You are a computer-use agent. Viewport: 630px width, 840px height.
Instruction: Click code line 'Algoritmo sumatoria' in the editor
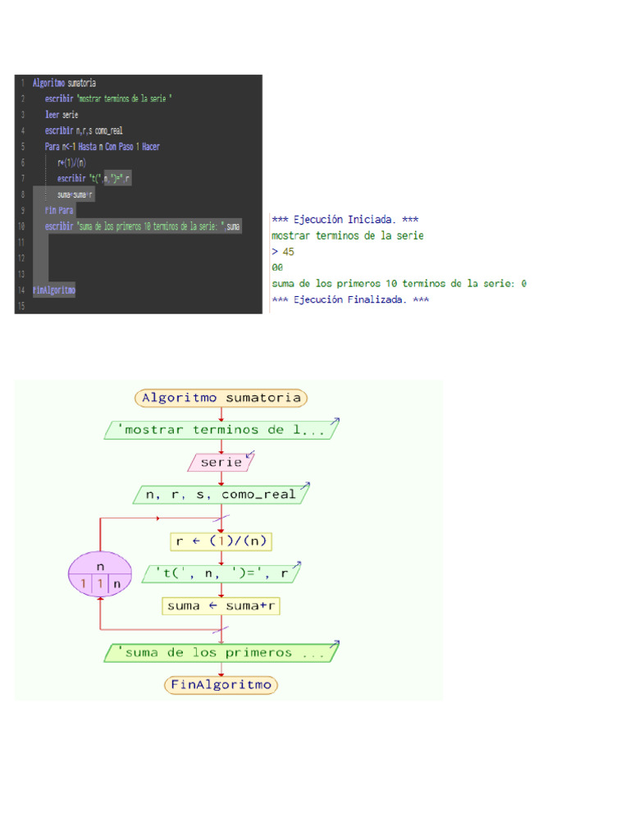[x=64, y=83]
